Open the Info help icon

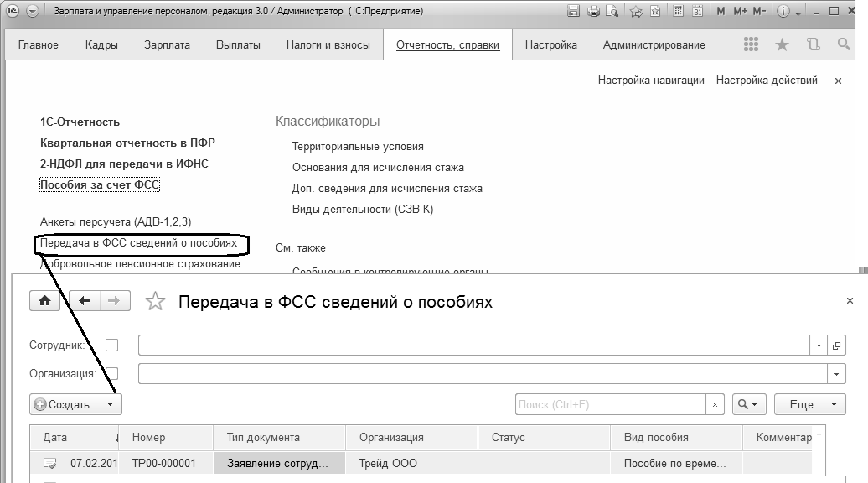[x=783, y=11]
